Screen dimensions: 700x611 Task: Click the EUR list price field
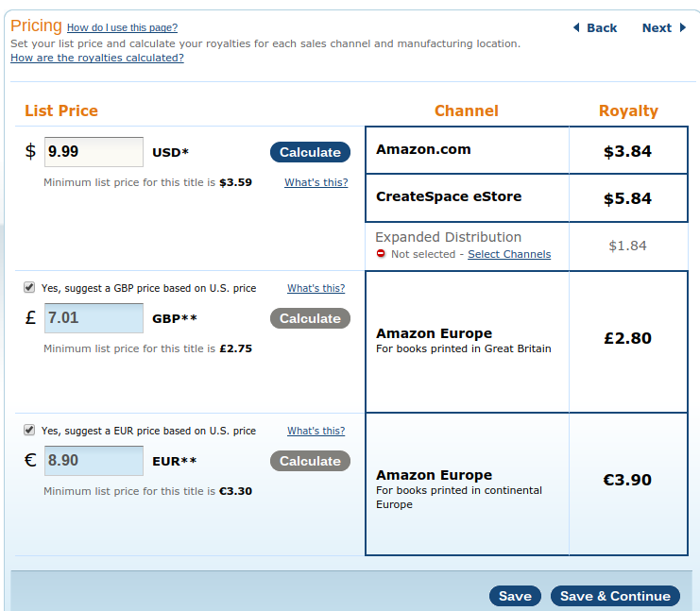[x=94, y=461]
